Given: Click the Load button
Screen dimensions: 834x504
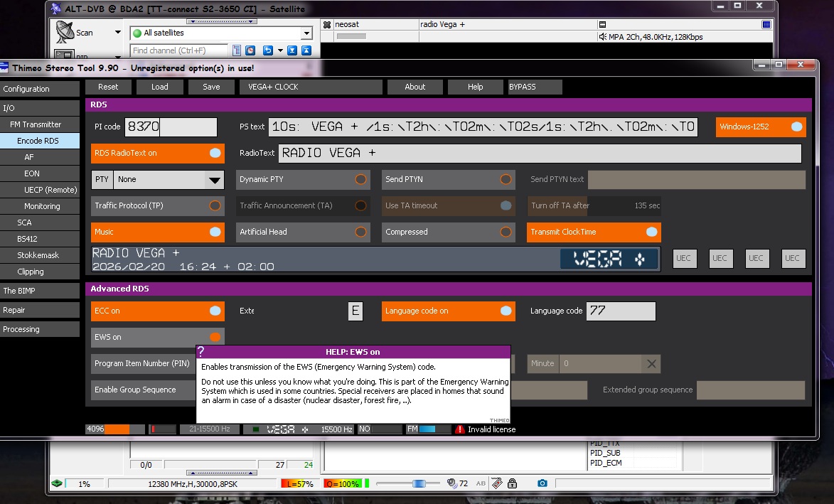Looking at the screenshot, I should (x=159, y=87).
